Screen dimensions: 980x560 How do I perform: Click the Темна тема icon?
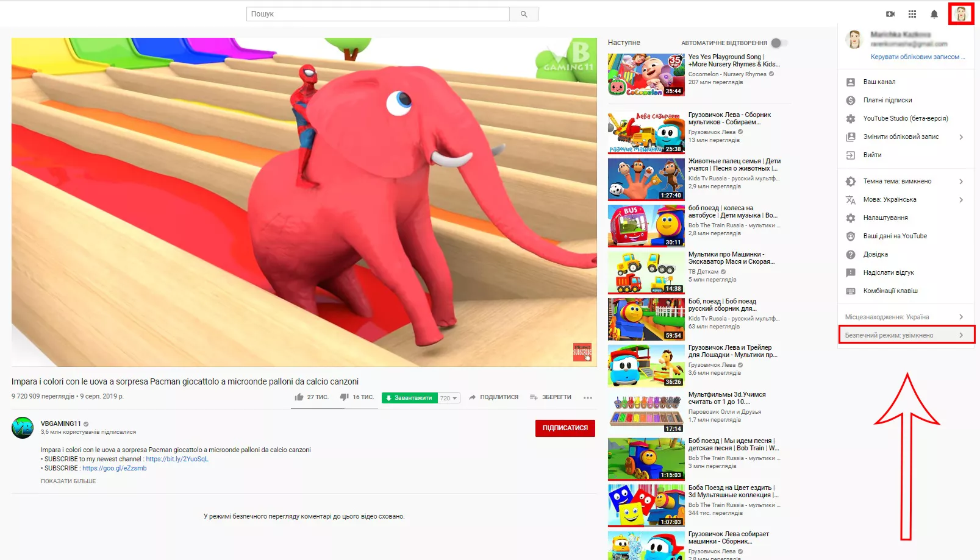851,181
